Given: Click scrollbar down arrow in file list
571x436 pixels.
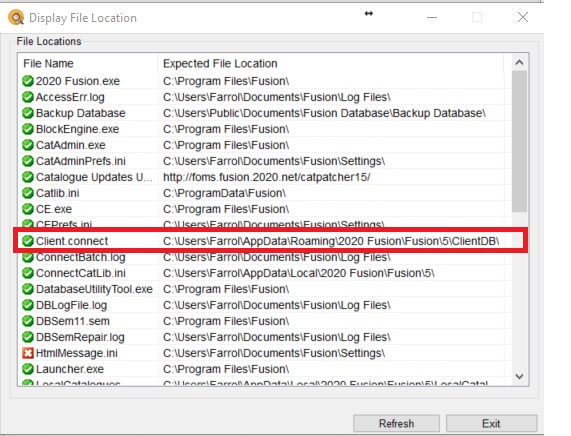Looking at the screenshot, I should tap(519, 376).
